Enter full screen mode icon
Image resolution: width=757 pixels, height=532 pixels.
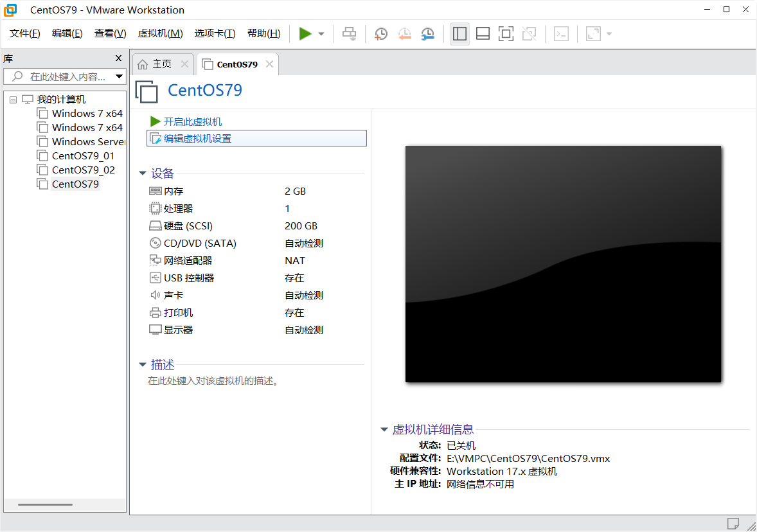(506, 34)
